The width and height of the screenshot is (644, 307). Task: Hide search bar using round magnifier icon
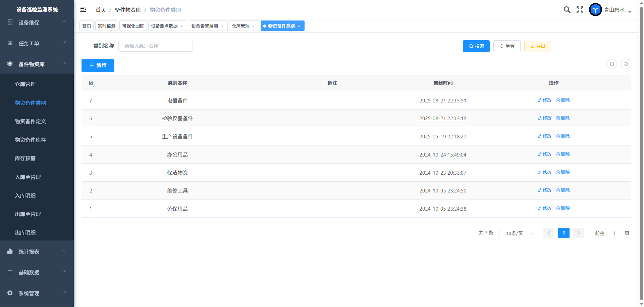pos(612,64)
